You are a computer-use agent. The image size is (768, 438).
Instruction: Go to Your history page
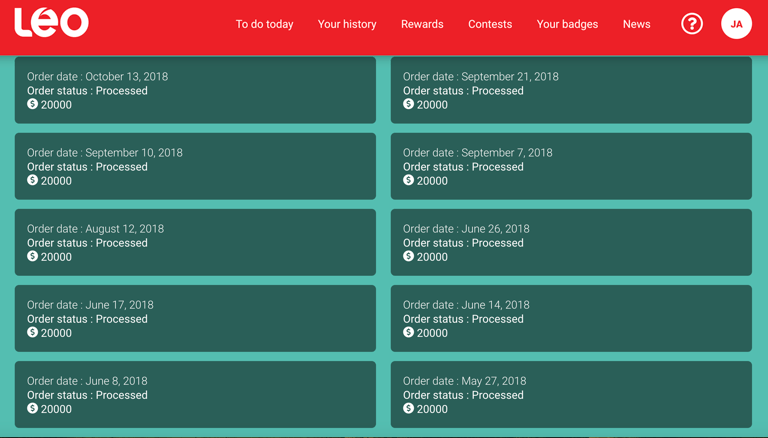[x=347, y=24]
